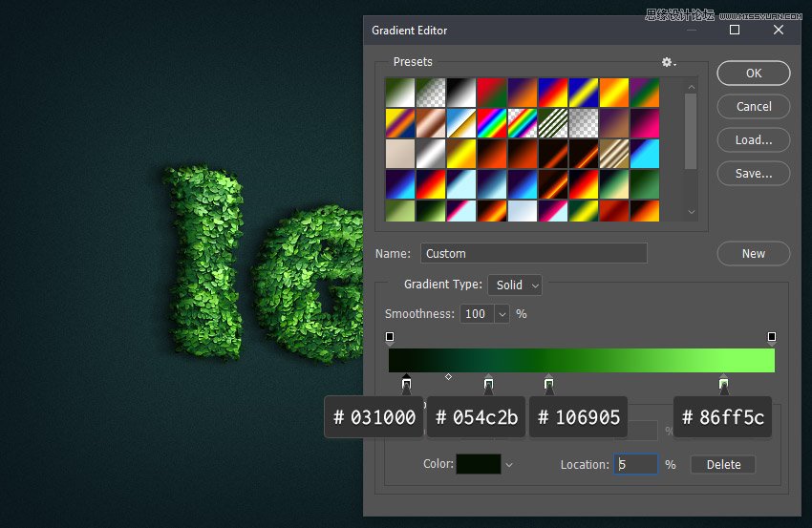Click the Save... button
Screen dimensions: 812x528
754,174
